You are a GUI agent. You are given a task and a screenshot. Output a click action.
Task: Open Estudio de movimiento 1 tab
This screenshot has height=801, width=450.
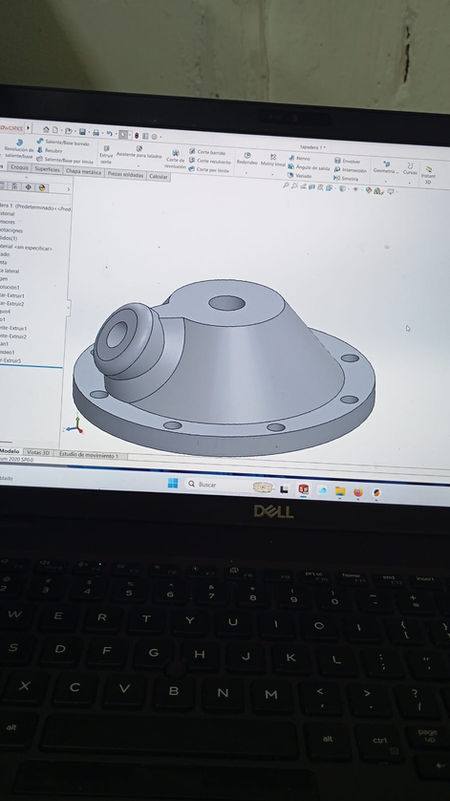click(88, 455)
